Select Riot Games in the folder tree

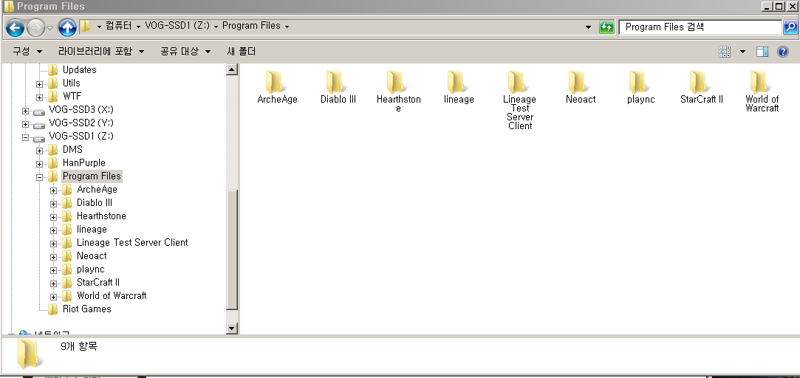[86, 309]
